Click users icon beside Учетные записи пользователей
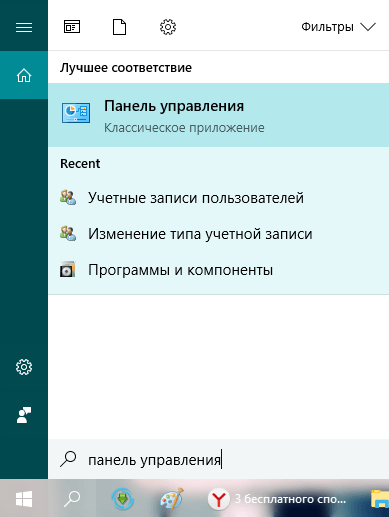389x517 pixels. [68, 197]
